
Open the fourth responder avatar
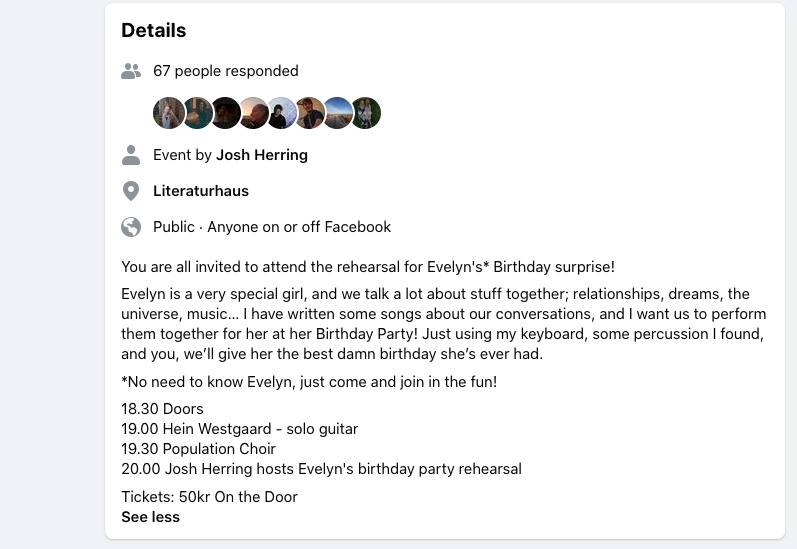coord(253,113)
